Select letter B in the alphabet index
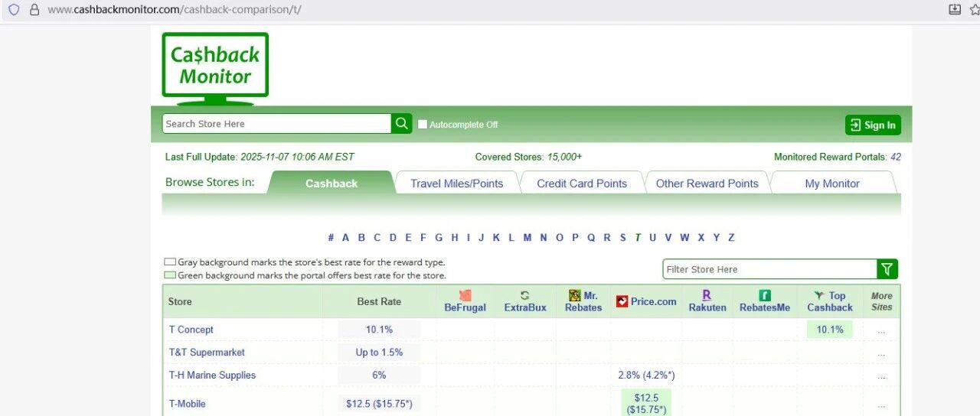 [361, 238]
